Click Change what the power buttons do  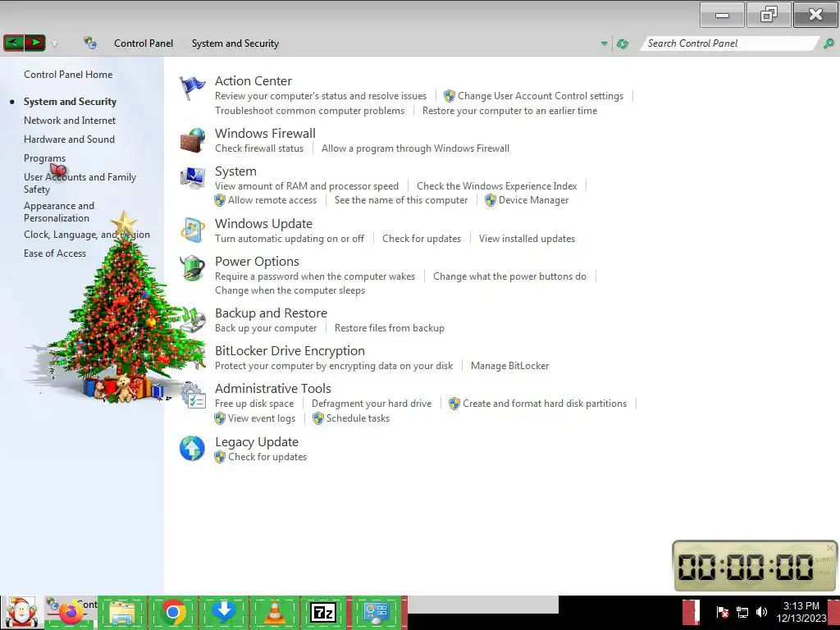(509, 276)
